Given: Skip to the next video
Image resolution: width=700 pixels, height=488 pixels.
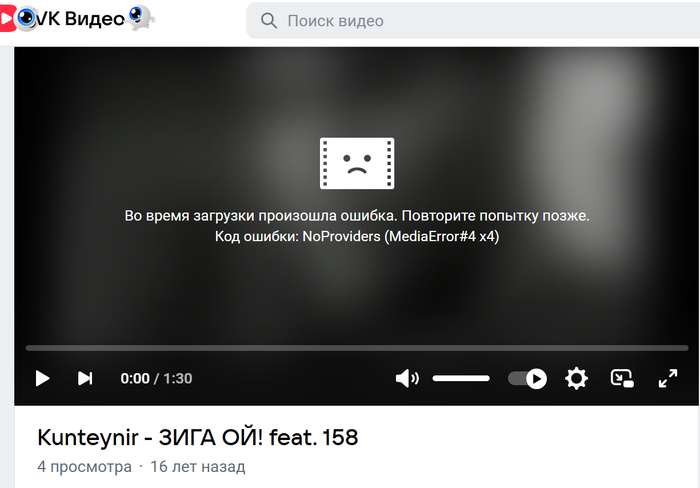Looking at the screenshot, I should click(85, 378).
